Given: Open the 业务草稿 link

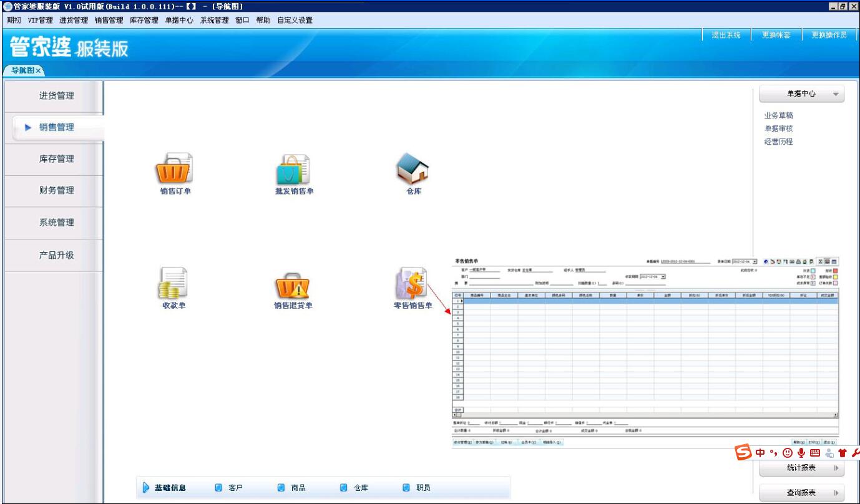Looking at the screenshot, I should [x=779, y=115].
